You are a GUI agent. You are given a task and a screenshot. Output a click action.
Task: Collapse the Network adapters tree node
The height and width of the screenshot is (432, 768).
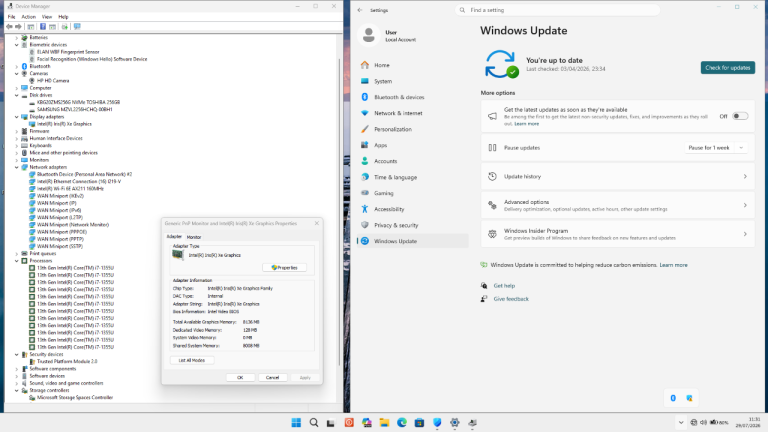[x=17, y=168]
